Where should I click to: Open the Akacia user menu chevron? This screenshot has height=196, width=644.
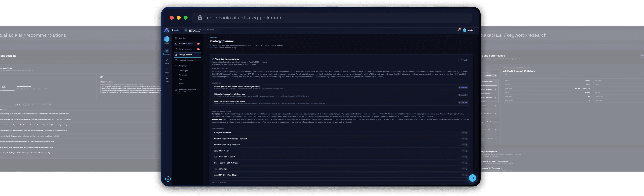tap(474, 30)
